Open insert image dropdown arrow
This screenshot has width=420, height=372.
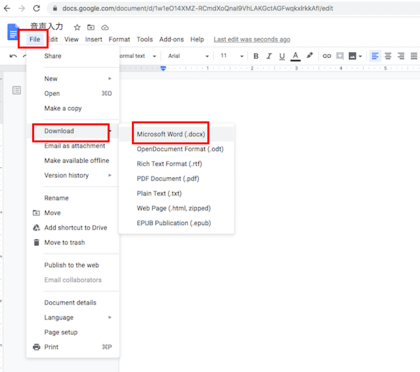(x=360, y=56)
